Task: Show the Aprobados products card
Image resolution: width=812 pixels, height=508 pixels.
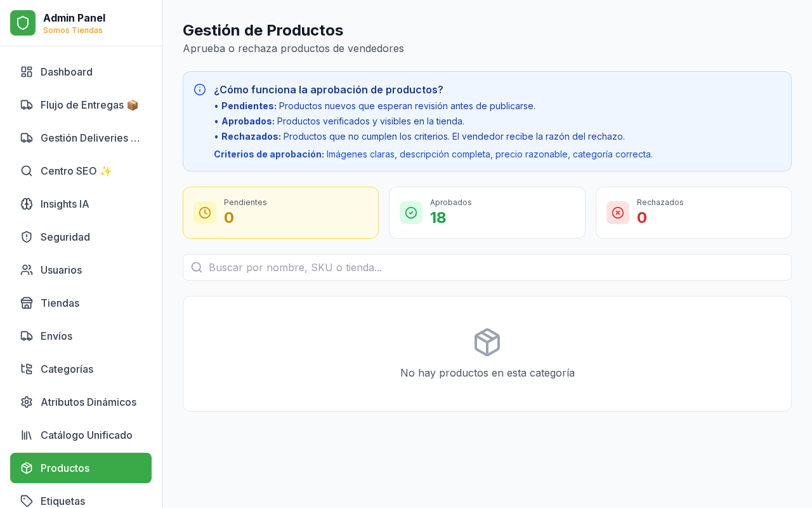Action: point(487,213)
